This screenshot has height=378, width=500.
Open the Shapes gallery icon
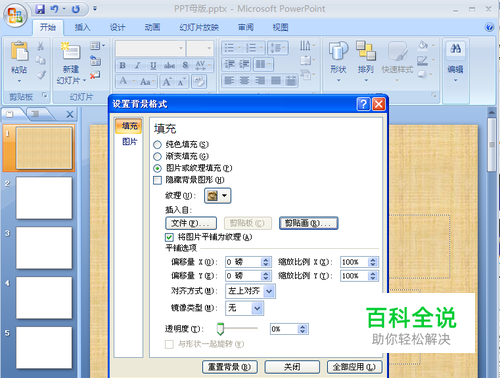[x=338, y=51]
